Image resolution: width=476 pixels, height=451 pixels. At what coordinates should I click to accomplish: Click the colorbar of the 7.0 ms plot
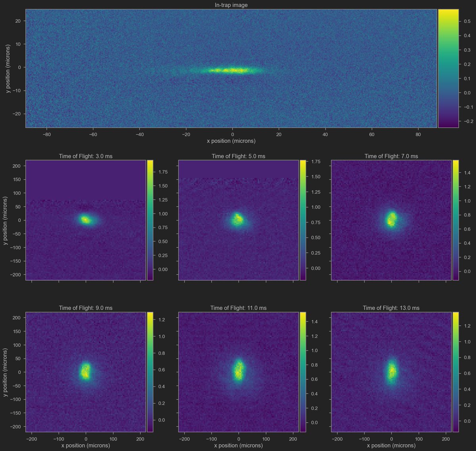coord(455,220)
